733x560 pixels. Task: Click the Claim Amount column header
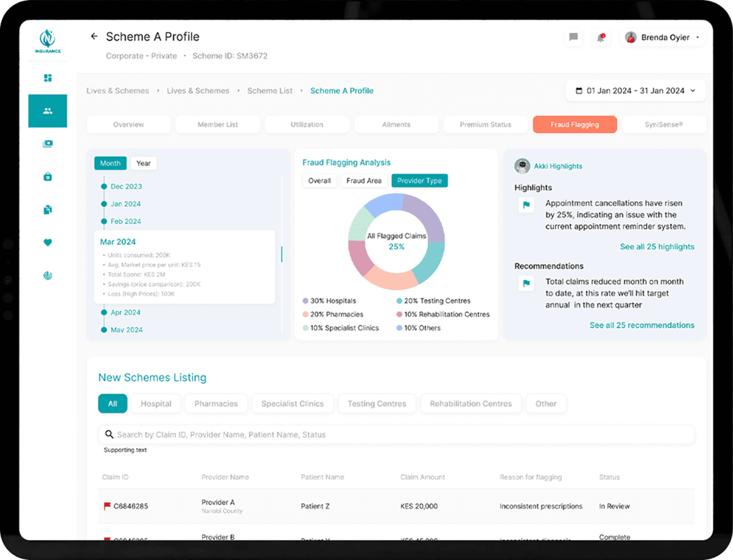[x=422, y=477]
